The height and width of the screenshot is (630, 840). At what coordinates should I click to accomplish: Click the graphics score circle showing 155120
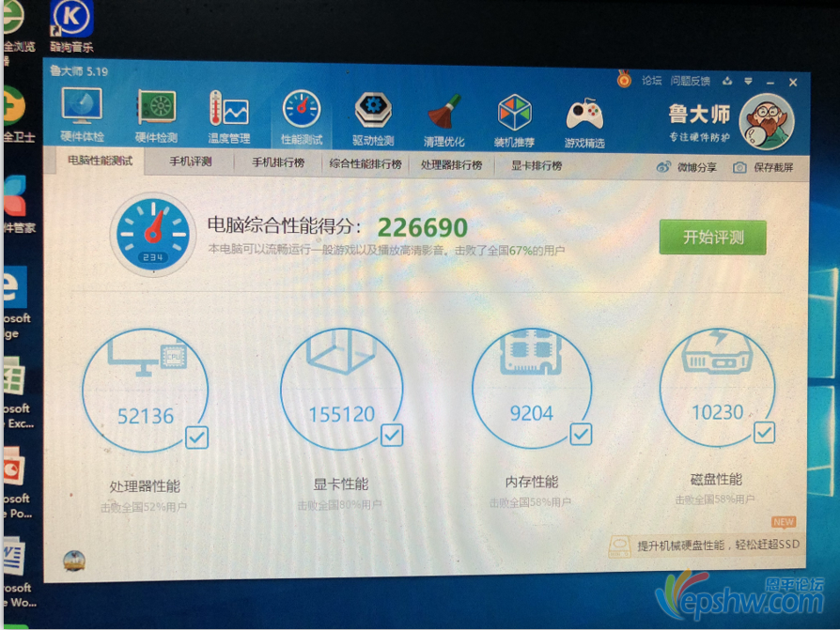click(x=342, y=389)
